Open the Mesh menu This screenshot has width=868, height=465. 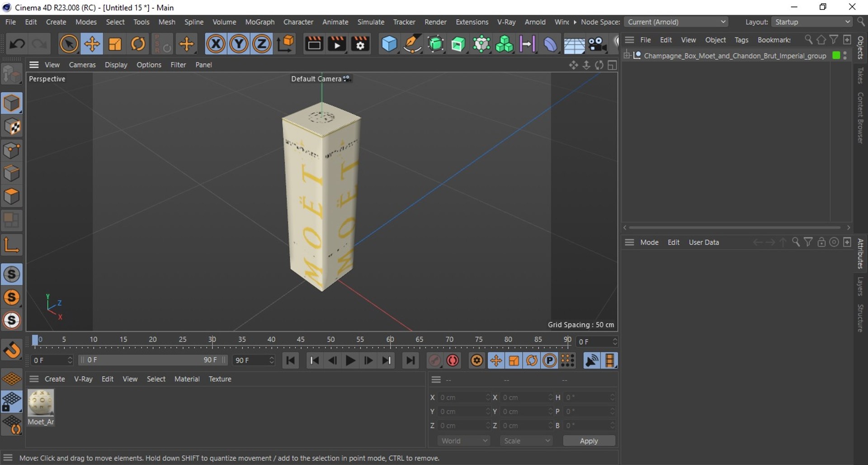point(166,22)
